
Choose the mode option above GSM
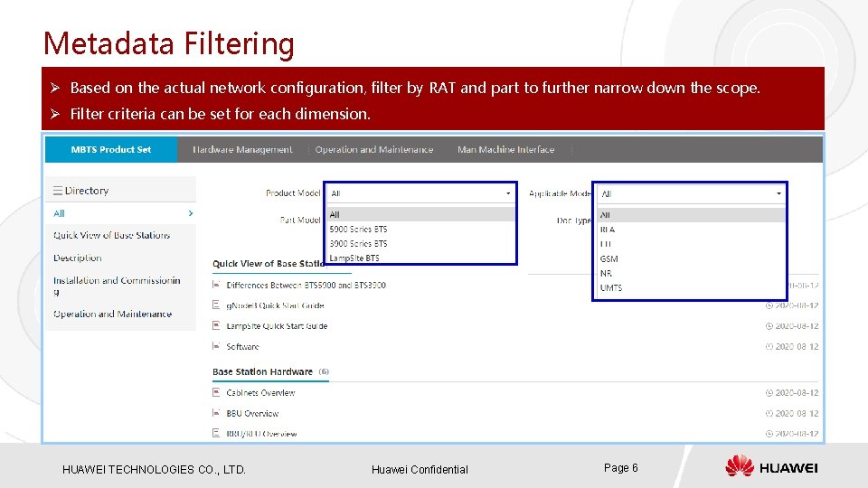coord(606,244)
